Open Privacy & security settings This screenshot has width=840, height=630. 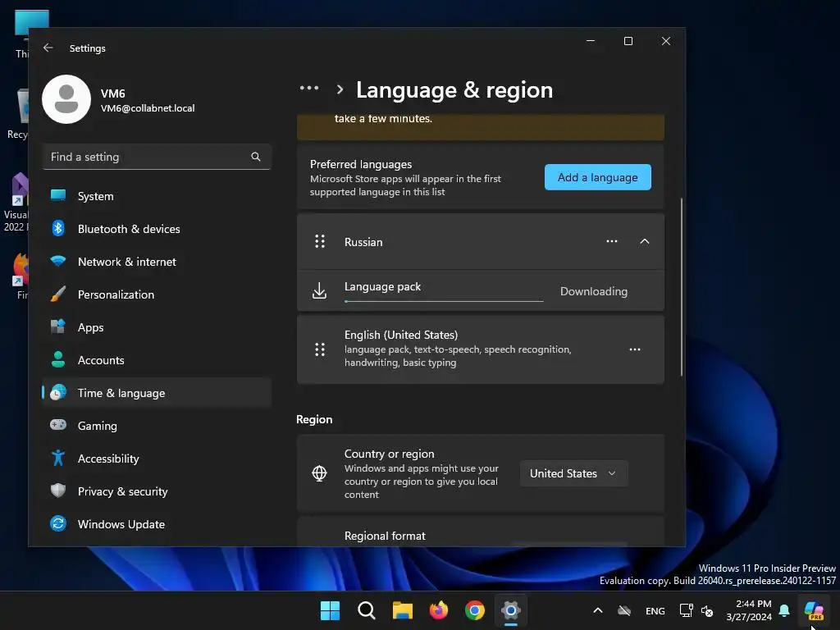click(x=157, y=491)
